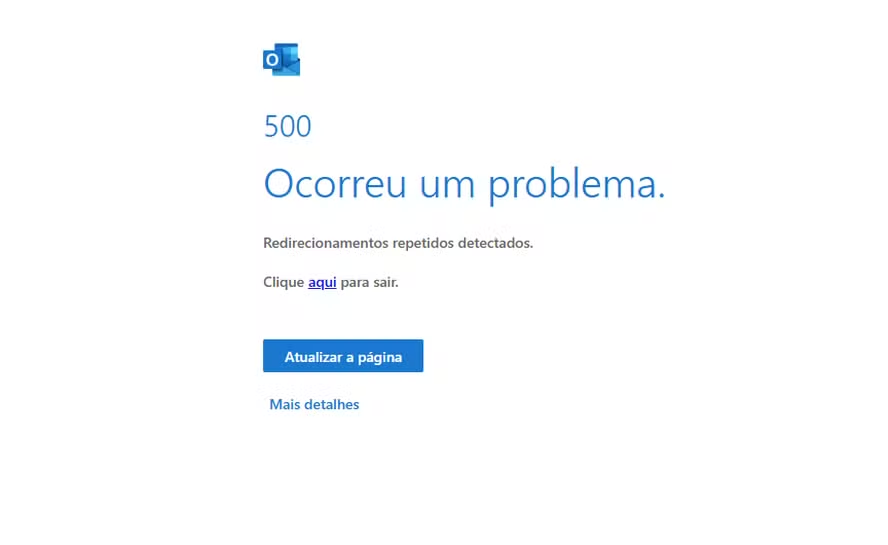The width and height of the screenshot is (888, 545).
Task: Click the "Redirecionamentos repetidos detectados." message
Action: (398, 243)
